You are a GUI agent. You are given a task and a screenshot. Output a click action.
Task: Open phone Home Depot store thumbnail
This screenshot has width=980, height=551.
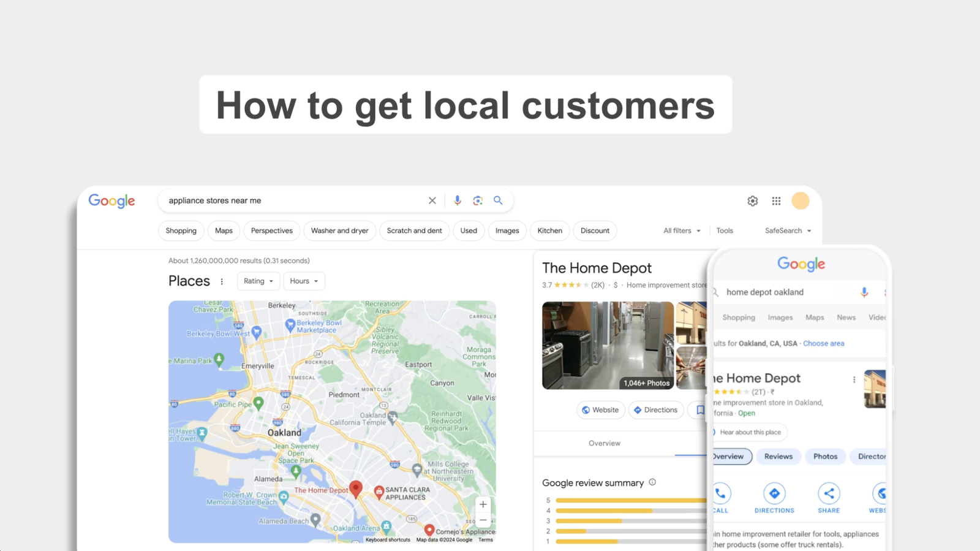pyautogui.click(x=875, y=389)
